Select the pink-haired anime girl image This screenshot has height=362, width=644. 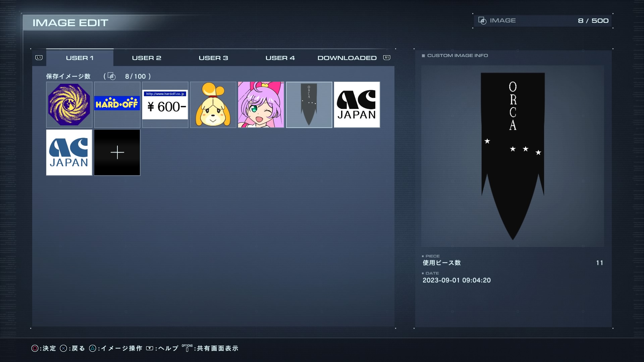tap(261, 105)
